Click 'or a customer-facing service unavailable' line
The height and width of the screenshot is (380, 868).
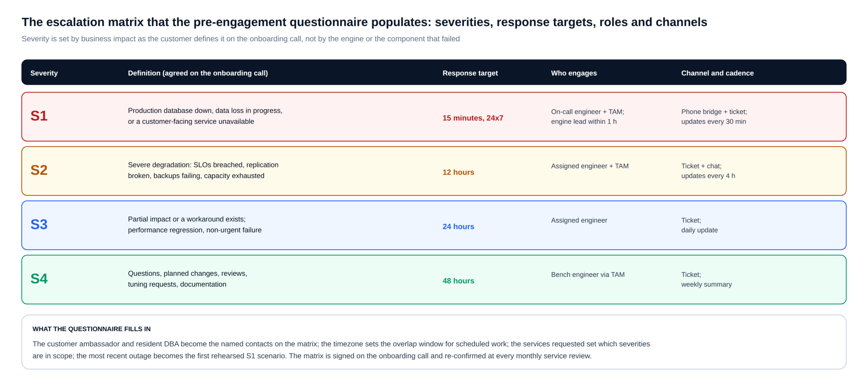point(191,121)
